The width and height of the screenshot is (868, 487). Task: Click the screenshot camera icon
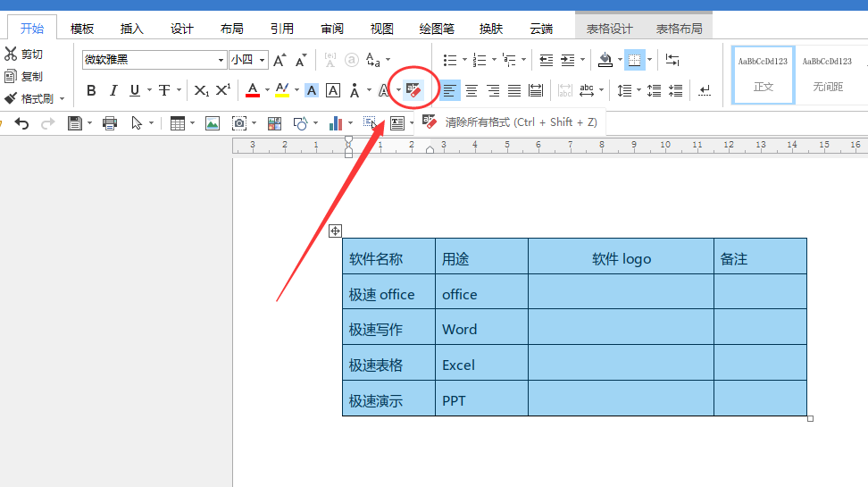[x=239, y=123]
